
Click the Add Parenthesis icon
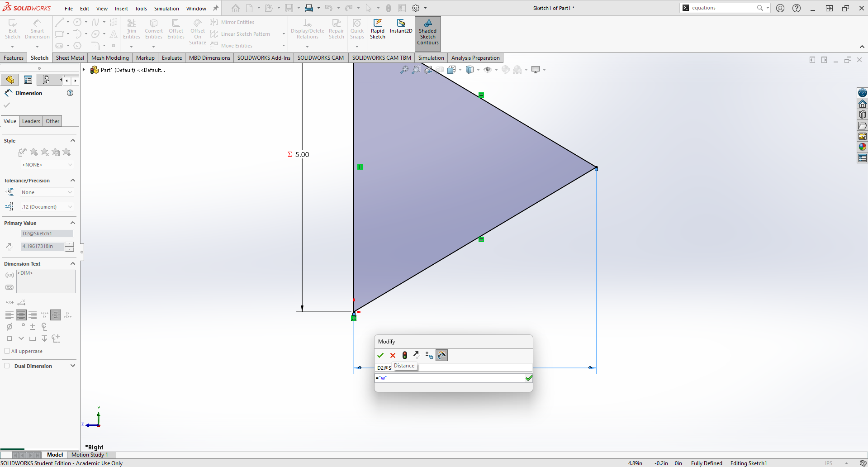9,275
